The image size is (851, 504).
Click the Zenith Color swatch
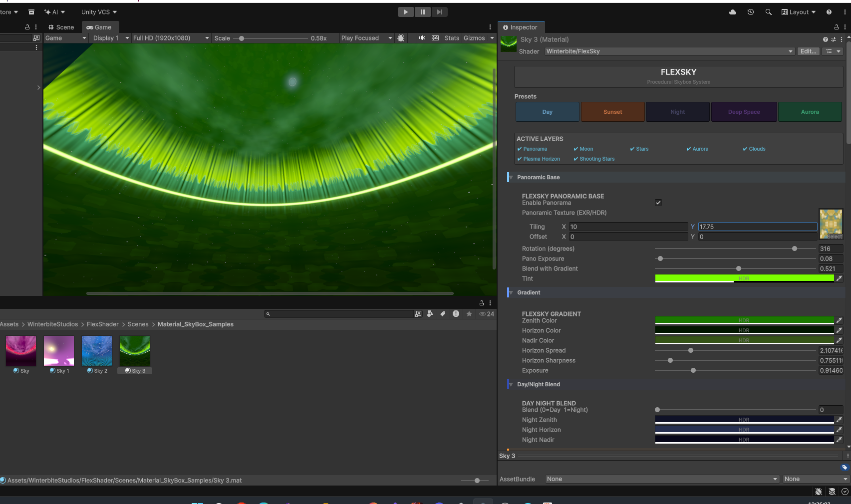click(744, 320)
